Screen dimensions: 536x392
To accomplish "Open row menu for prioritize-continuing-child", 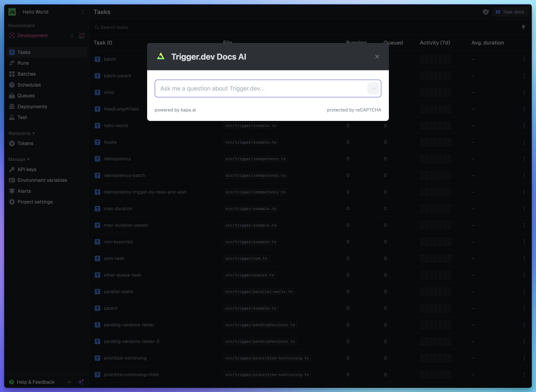I will 524,375.
